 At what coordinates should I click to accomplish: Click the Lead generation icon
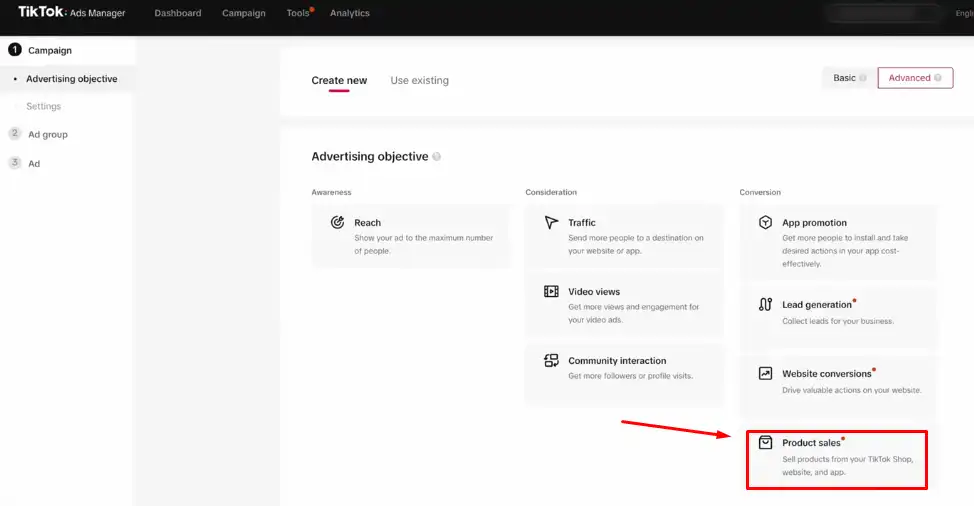(765, 304)
